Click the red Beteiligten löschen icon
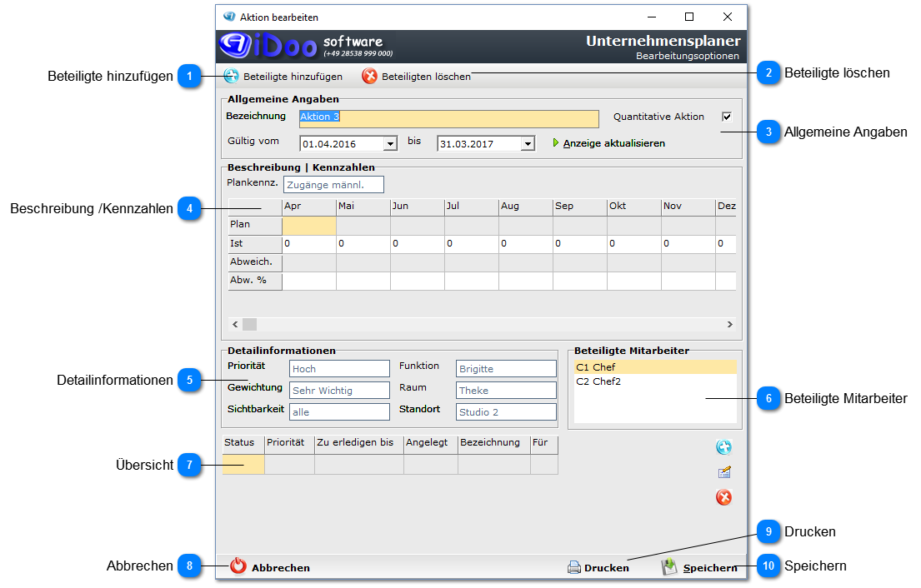Image resolution: width=921 pixels, height=588 pixels. click(x=369, y=76)
